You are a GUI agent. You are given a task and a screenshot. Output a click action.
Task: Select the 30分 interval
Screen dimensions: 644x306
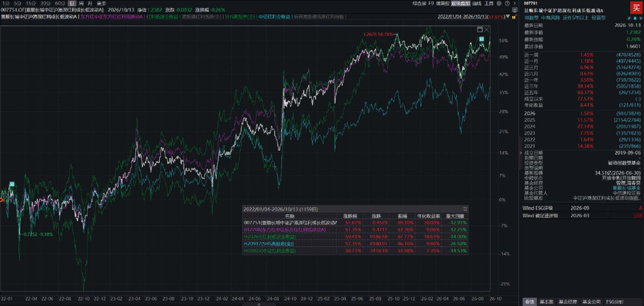click(45, 4)
